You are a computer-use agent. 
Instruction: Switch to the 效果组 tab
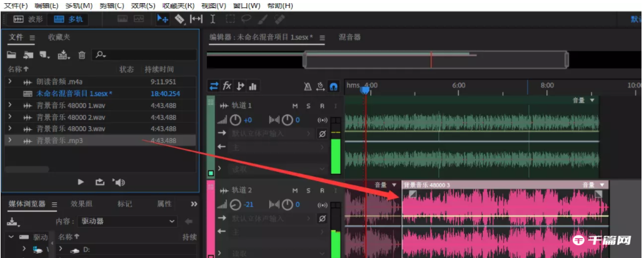81,204
